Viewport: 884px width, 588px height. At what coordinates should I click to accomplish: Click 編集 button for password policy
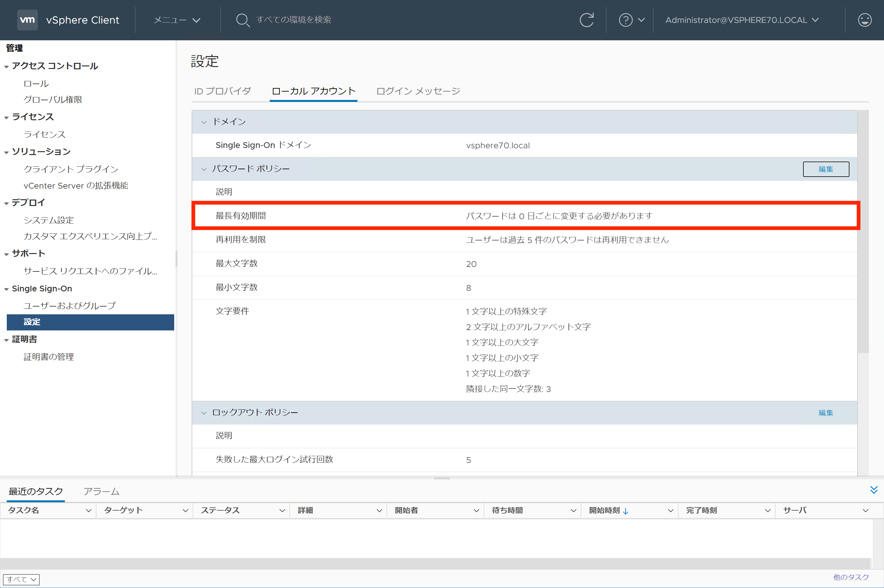(x=826, y=169)
